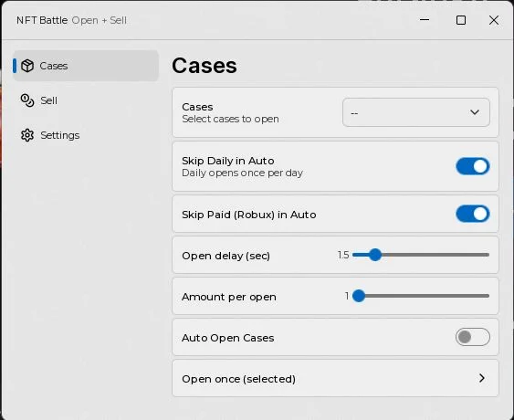Maximize the NFT Battle window
Image resolution: width=514 pixels, height=420 pixels.
coord(461,20)
